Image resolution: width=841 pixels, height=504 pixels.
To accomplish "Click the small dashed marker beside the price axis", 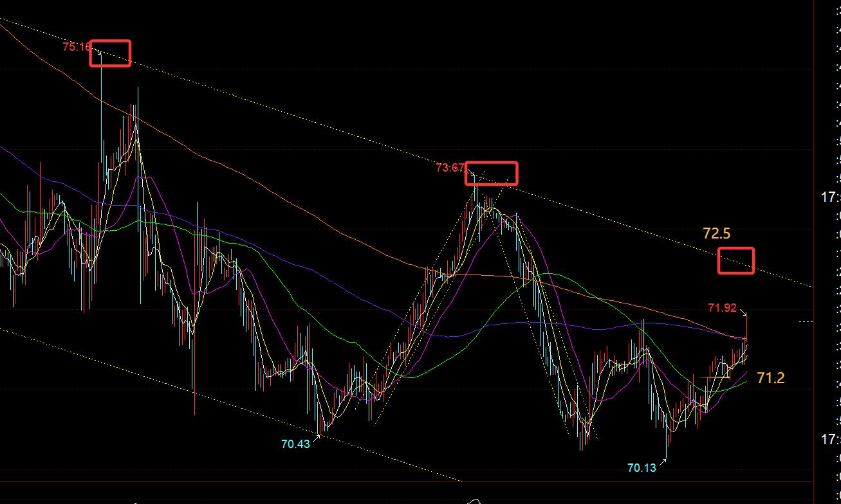I will [806, 321].
